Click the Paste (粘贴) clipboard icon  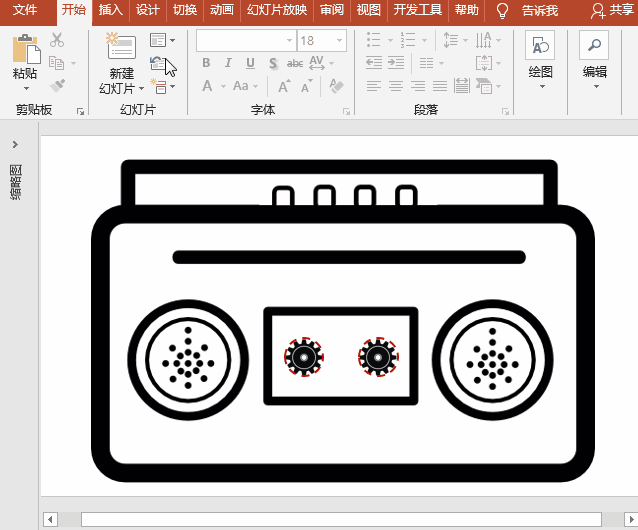click(25, 50)
